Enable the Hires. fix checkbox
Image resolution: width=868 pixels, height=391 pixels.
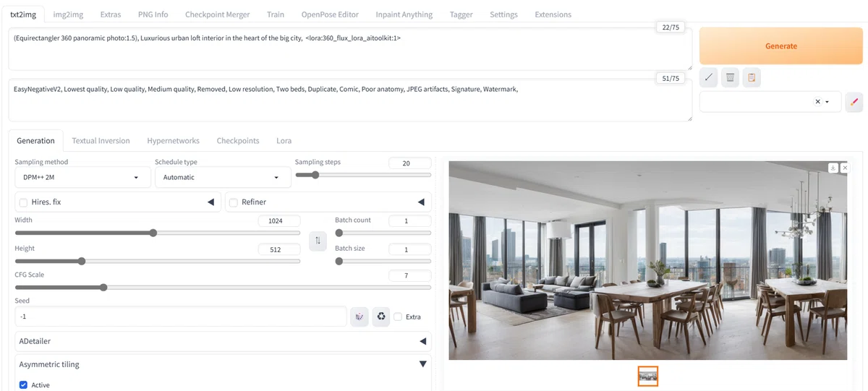click(x=24, y=202)
